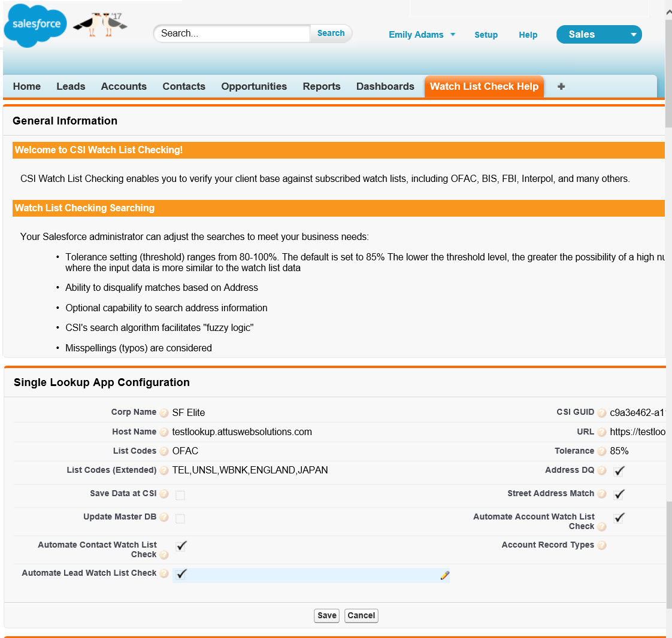Click pencil edit icon in Automate Lead row
Screen dimensions: 672x638
coord(444,575)
